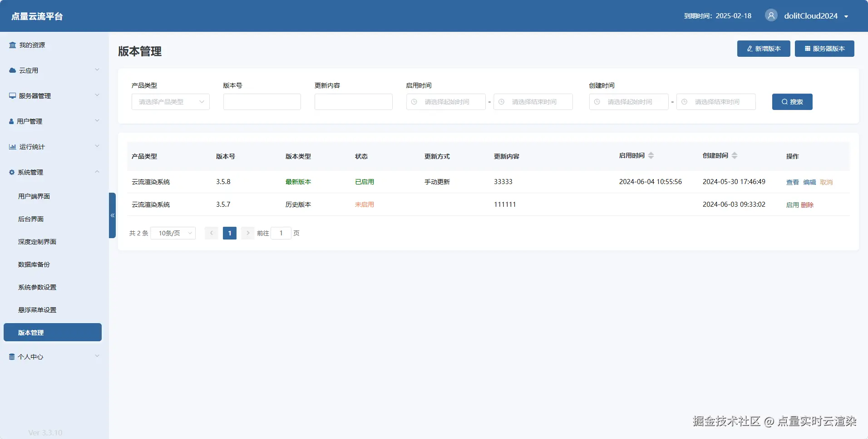Click 创建时间 请选择结束时间 field
Image resolution: width=868 pixels, height=439 pixels.
(716, 102)
